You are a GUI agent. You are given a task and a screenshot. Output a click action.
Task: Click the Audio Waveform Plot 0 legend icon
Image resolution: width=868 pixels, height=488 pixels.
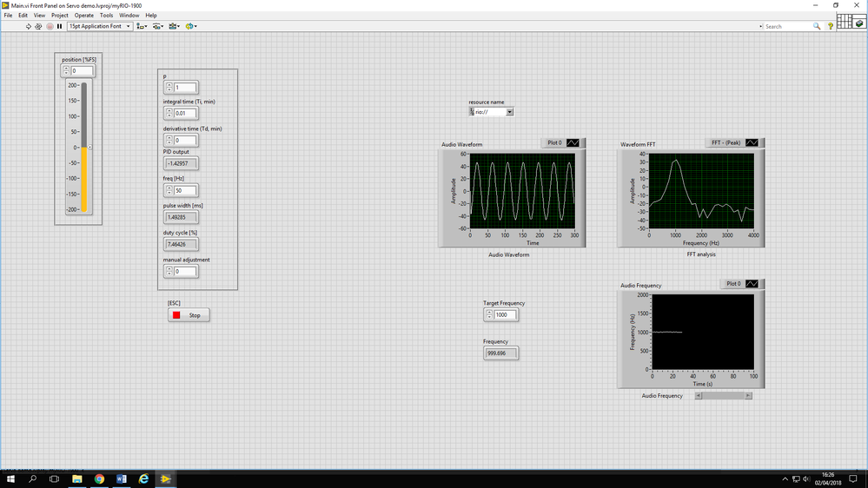point(573,142)
